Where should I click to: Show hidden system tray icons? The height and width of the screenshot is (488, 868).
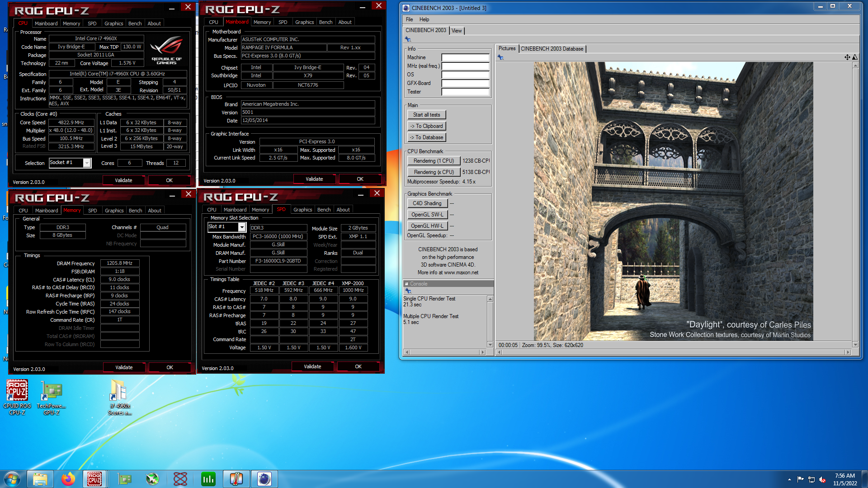click(x=789, y=479)
